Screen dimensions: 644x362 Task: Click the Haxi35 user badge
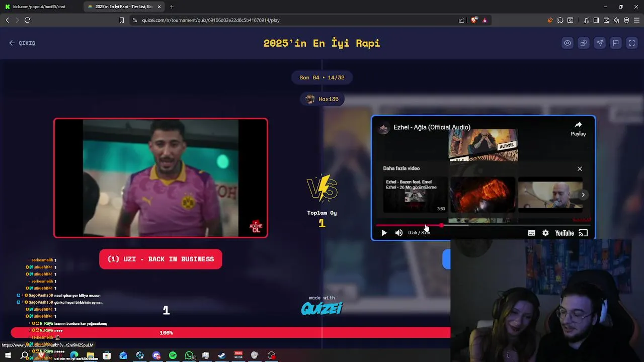pyautogui.click(x=322, y=99)
